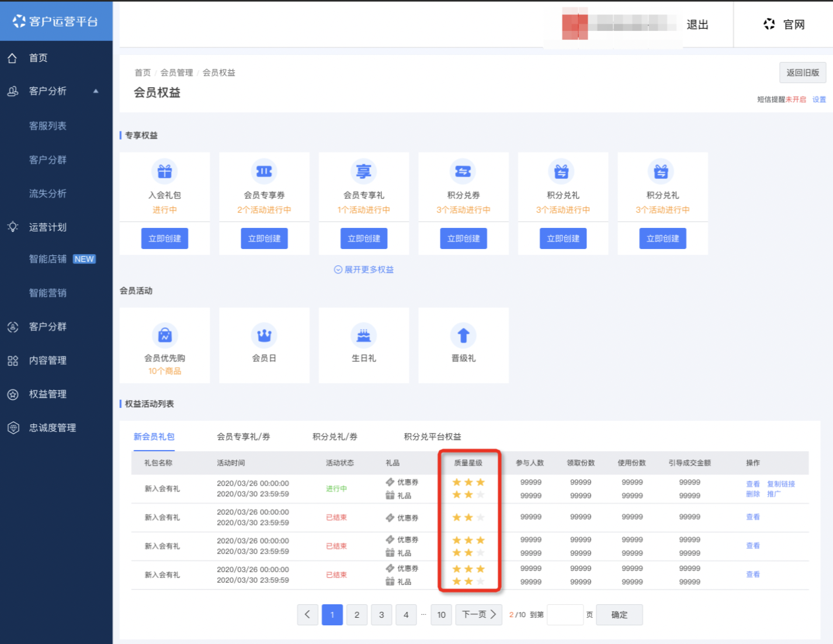Click 立即创建 under 会员专享券
Screen dimensions: 833x644
tap(264, 238)
